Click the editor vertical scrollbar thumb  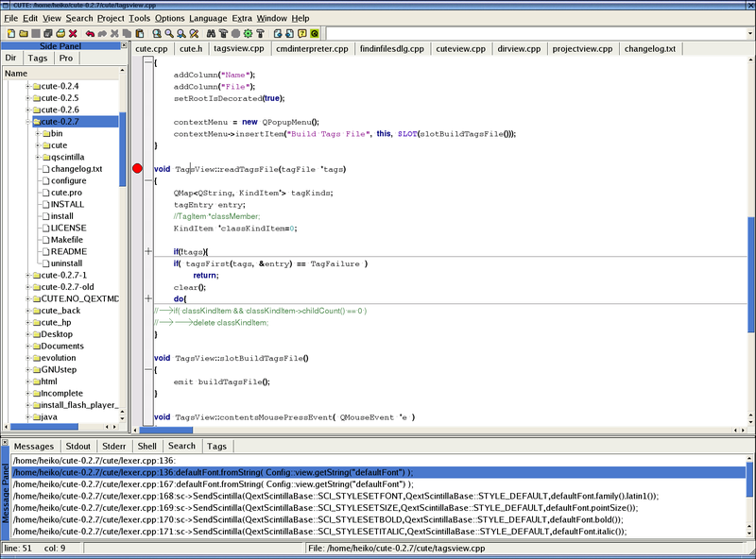click(x=750, y=274)
